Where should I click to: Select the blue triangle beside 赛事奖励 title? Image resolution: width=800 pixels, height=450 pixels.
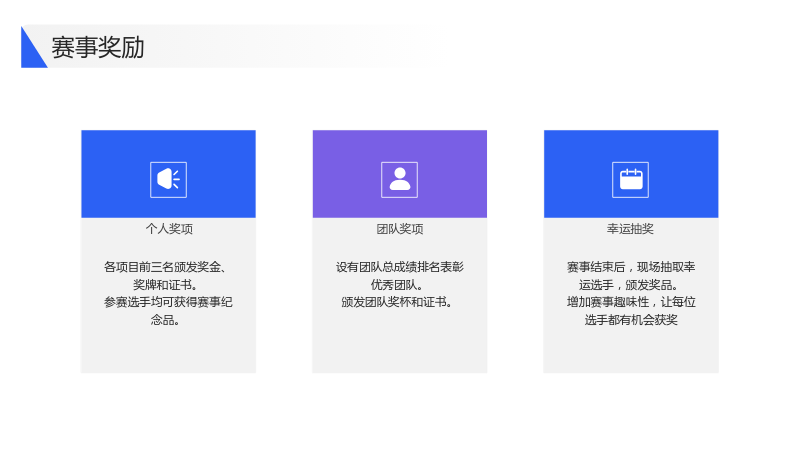[34, 47]
